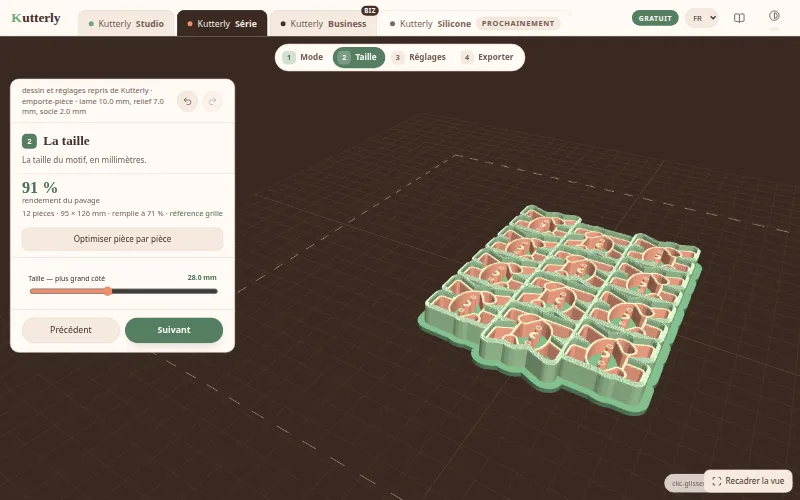800x500 pixels.
Task: Click the size slider handle
Action: pos(108,291)
